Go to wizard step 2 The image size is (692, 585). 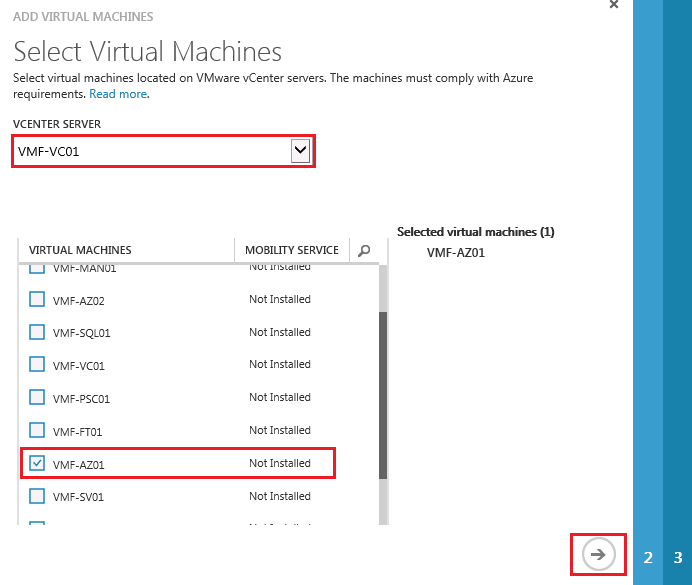point(648,558)
